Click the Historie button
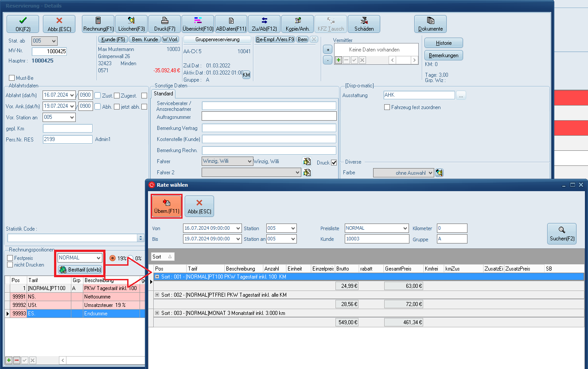This screenshot has height=369, width=588. 444,43
